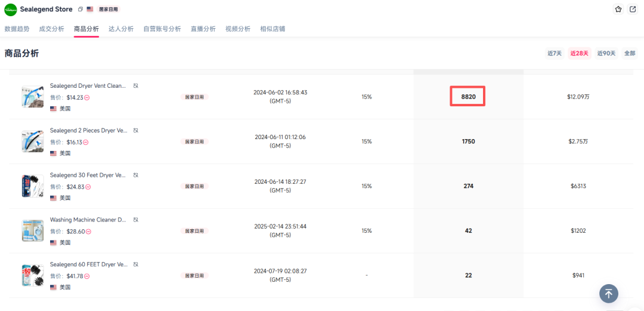This screenshot has height=311, width=644.
Task: Select the 近7天 time range
Action: coord(554,53)
